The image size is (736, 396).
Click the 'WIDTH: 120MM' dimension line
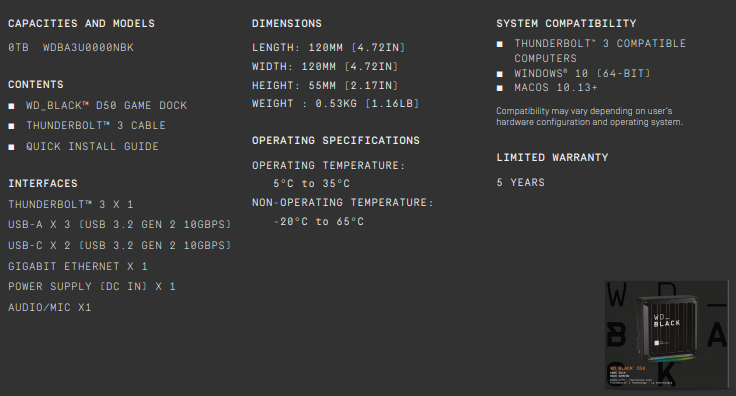(x=325, y=67)
